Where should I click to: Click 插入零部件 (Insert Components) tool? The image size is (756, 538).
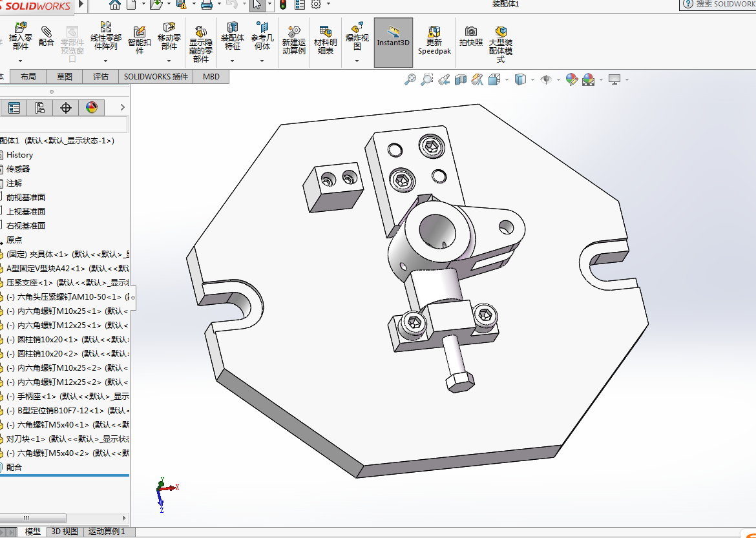[x=20, y=36]
